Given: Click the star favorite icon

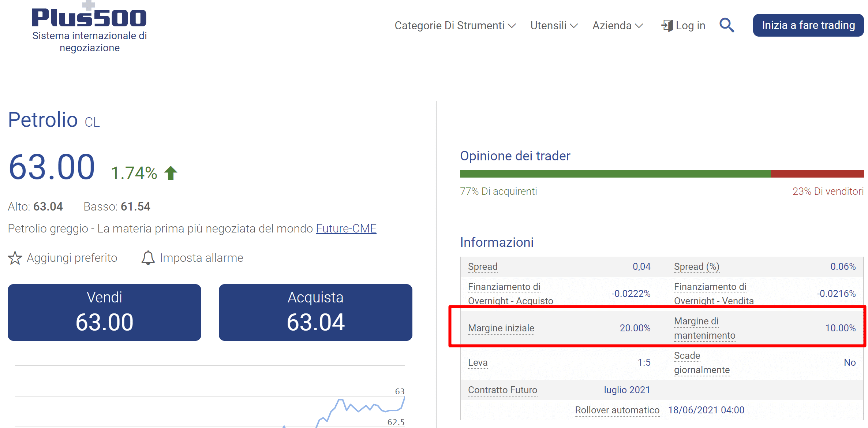Looking at the screenshot, I should (x=15, y=258).
